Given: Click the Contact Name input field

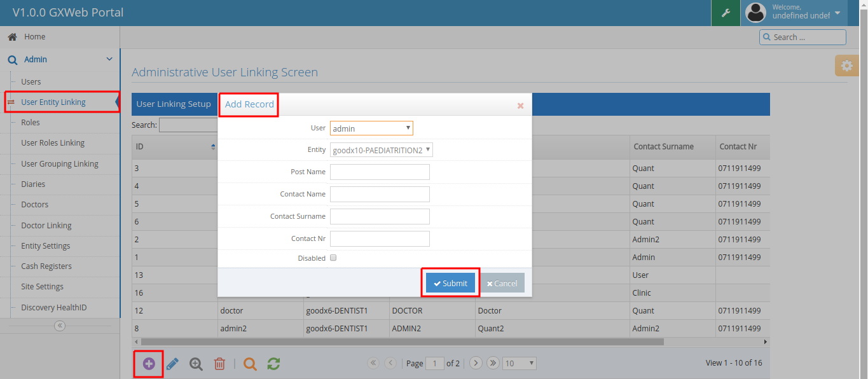Looking at the screenshot, I should tap(380, 194).
